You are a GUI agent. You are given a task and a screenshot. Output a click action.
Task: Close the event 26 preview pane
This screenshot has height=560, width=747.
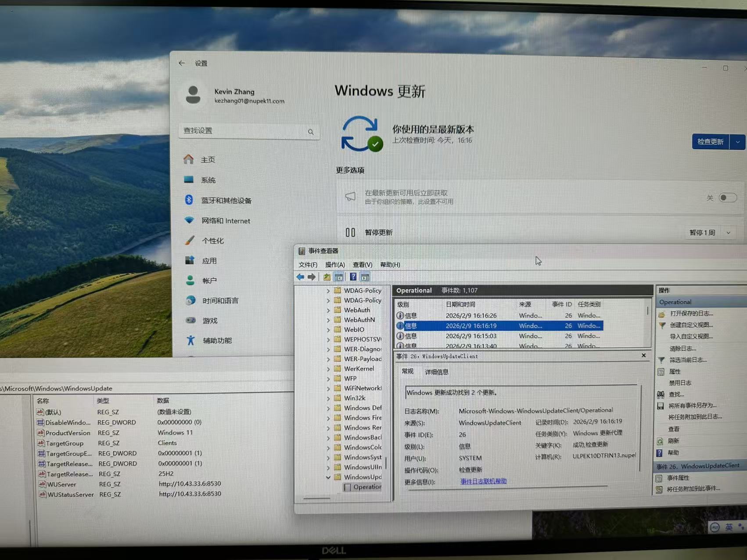click(643, 355)
